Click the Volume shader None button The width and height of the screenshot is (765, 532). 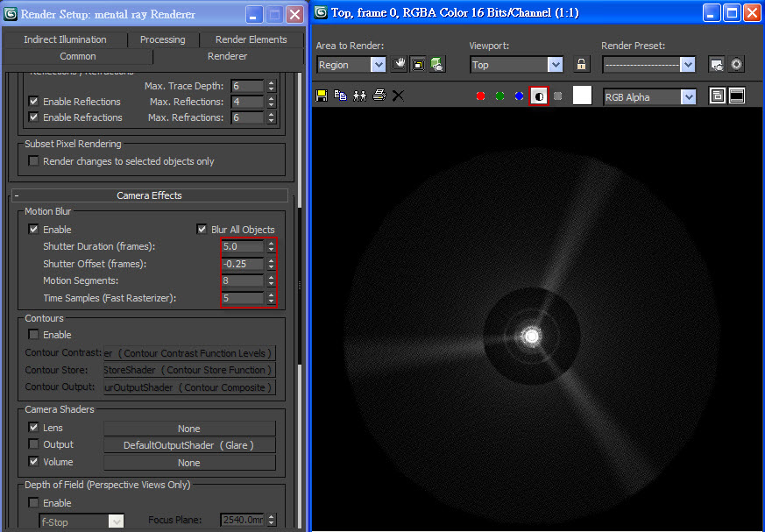190,462
